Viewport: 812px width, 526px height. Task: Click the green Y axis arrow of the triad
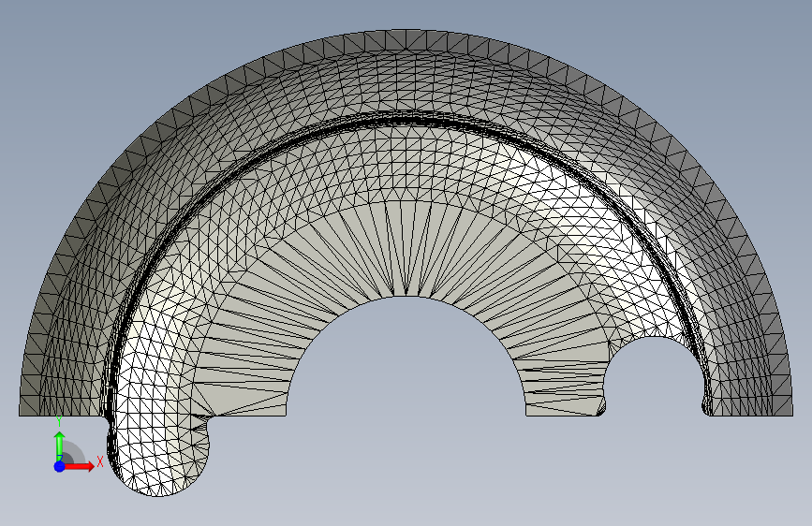pos(60,445)
